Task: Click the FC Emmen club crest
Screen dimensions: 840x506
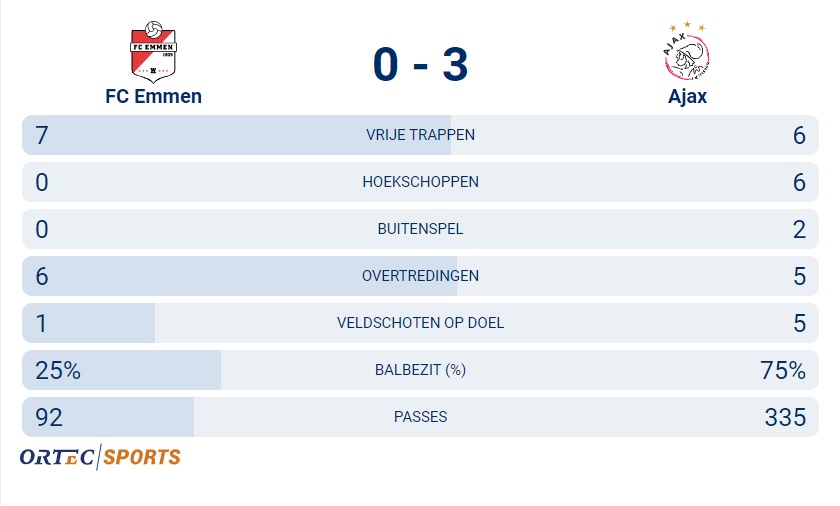Action: (x=153, y=52)
